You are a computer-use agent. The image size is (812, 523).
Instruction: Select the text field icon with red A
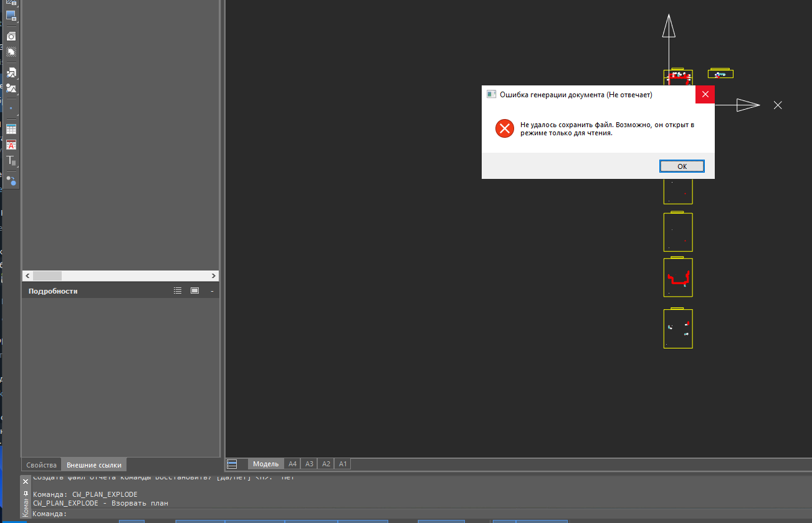(x=11, y=145)
